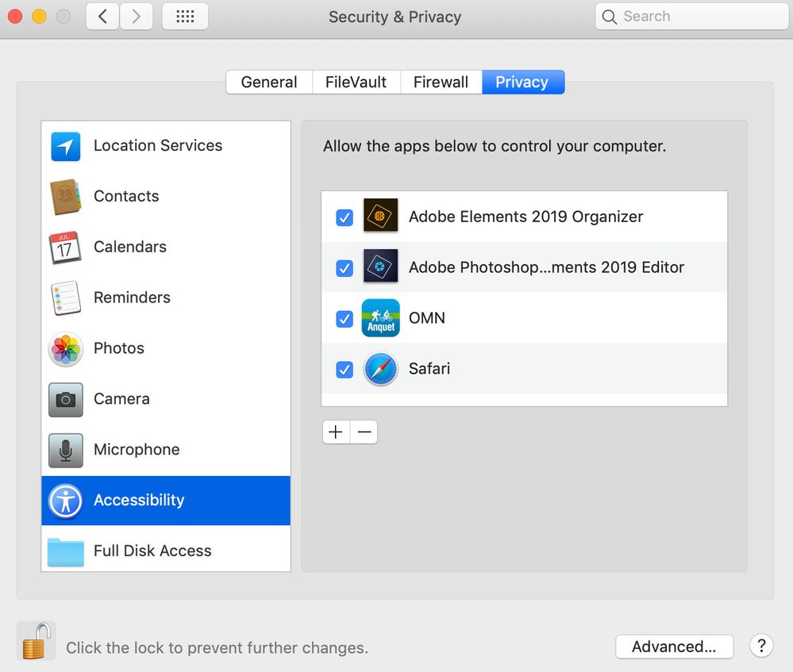Add an app with the plus button
Viewport: 793px width, 672px height.
336,432
